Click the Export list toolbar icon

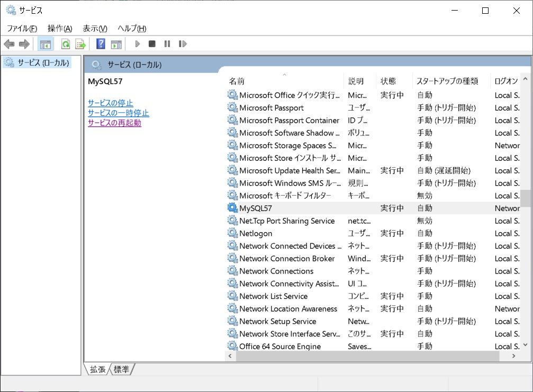click(80, 44)
